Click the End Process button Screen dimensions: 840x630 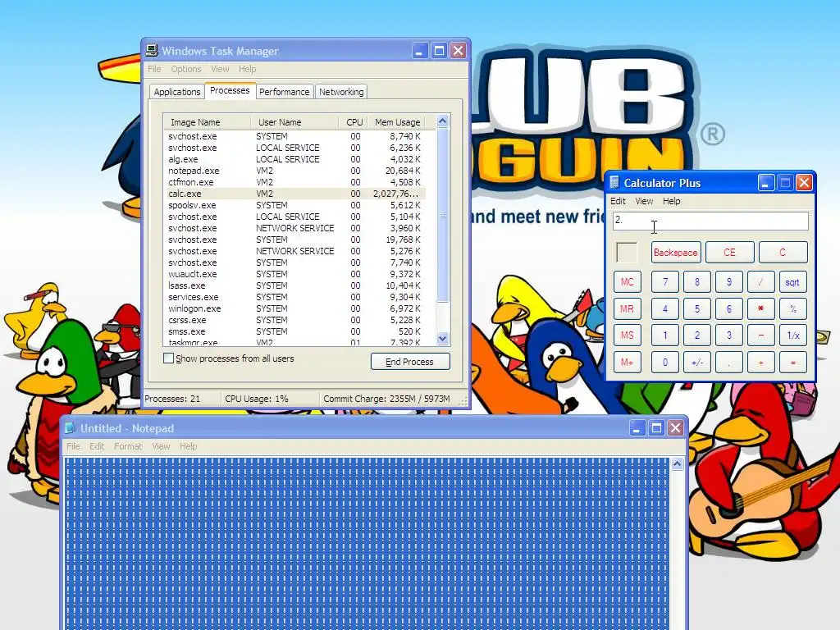pyautogui.click(x=410, y=362)
